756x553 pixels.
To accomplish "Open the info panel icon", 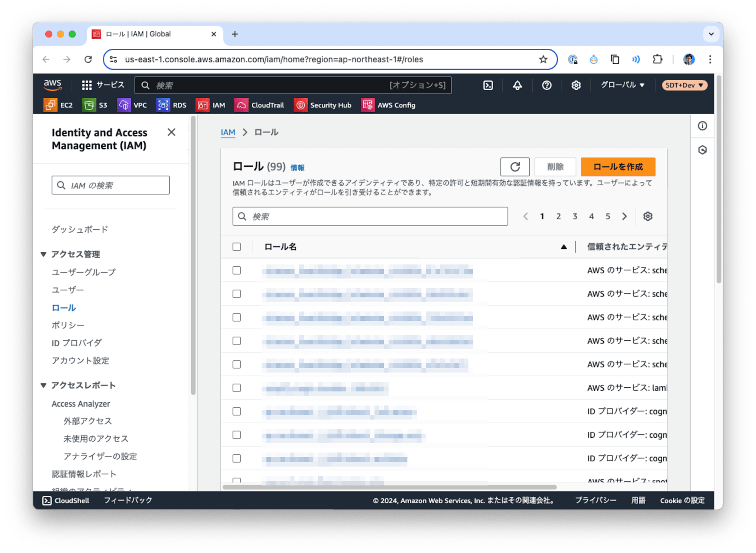I will pyautogui.click(x=702, y=126).
